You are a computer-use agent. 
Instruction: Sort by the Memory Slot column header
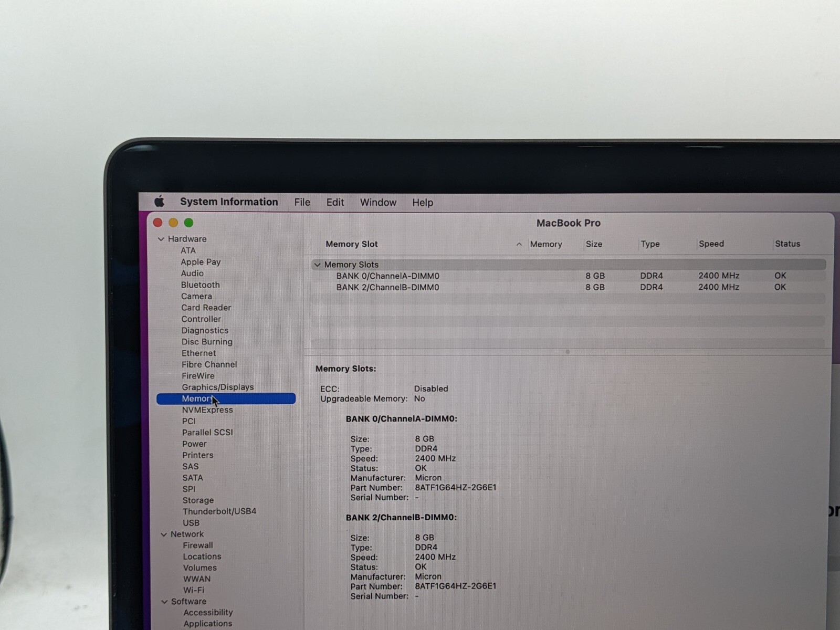[x=352, y=244]
